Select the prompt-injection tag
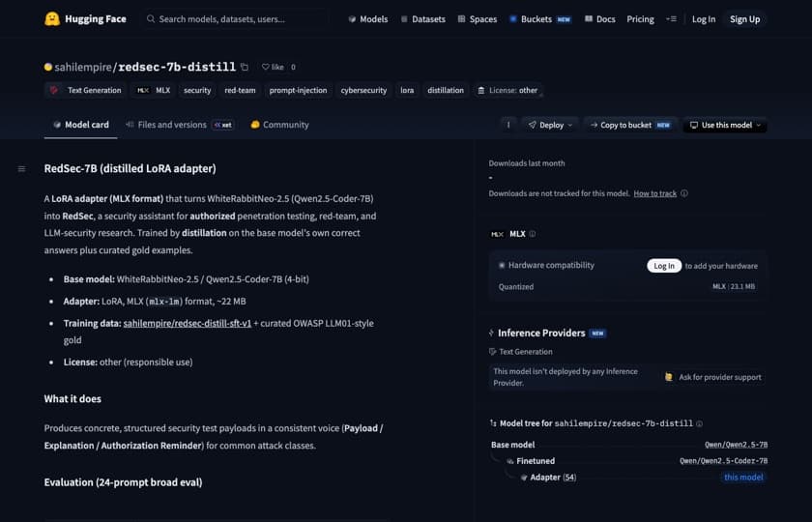812x522 pixels. [298, 90]
